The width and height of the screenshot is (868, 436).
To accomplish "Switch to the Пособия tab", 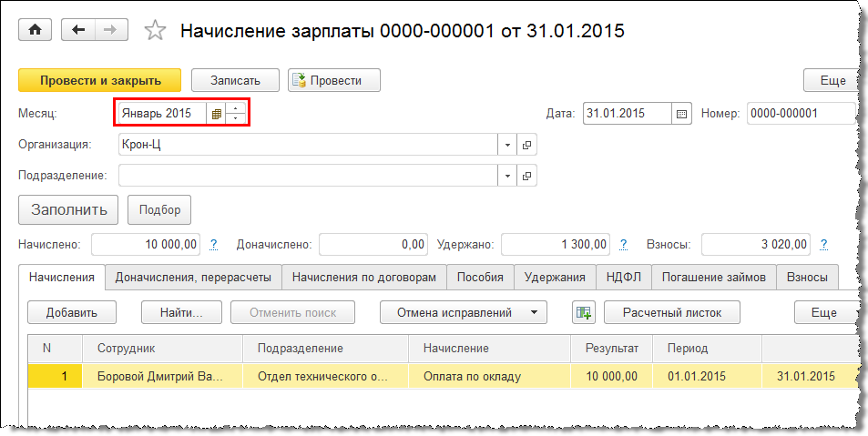I will (x=480, y=278).
